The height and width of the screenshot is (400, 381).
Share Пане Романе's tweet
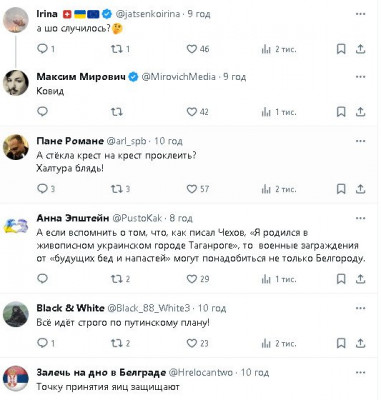pos(360,189)
